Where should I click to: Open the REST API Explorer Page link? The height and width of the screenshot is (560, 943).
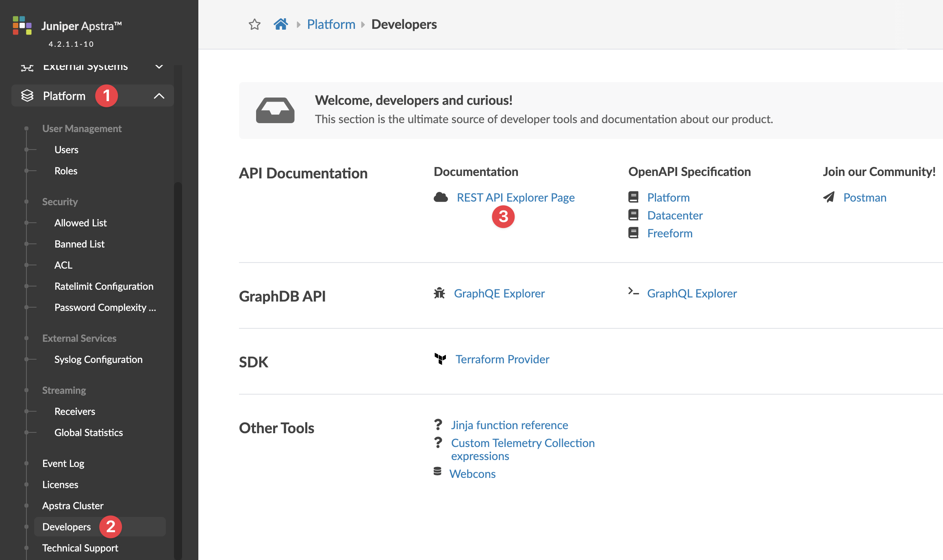point(515,198)
